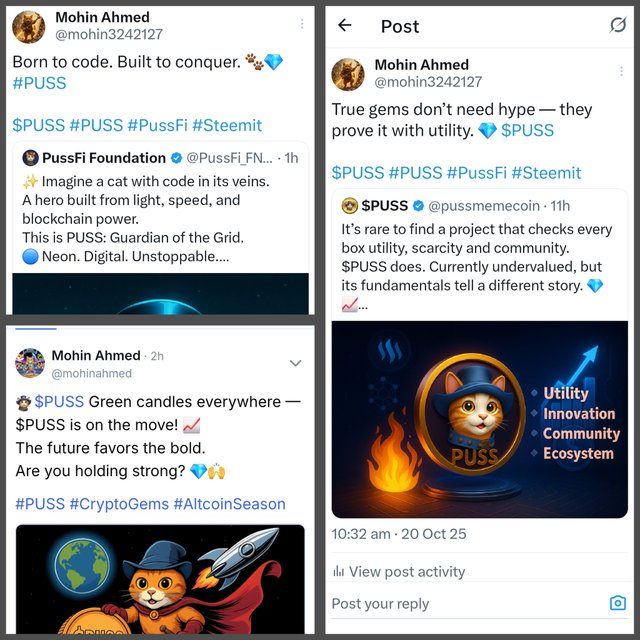Viewport: 640px width, 640px height.
Task: Tap the camera icon in reply bar
Action: pos(618,603)
